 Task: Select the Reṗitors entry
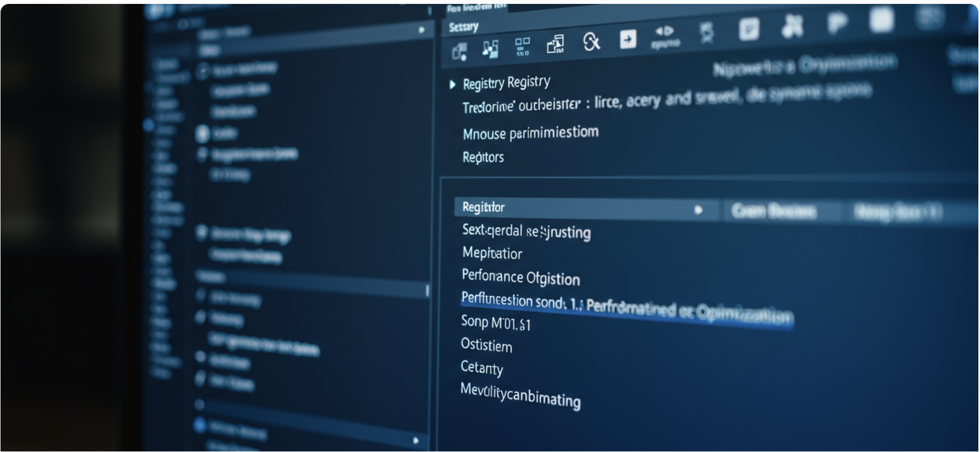tap(483, 157)
